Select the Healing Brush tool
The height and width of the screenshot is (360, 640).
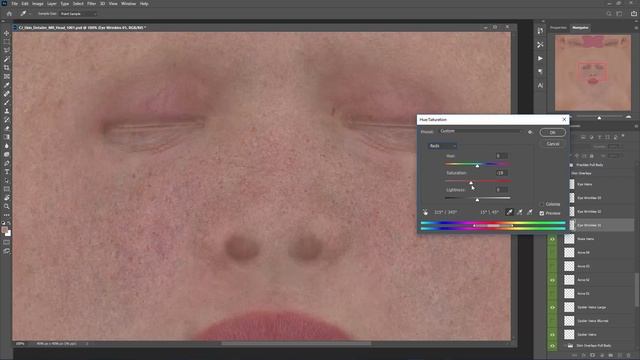(x=7, y=93)
